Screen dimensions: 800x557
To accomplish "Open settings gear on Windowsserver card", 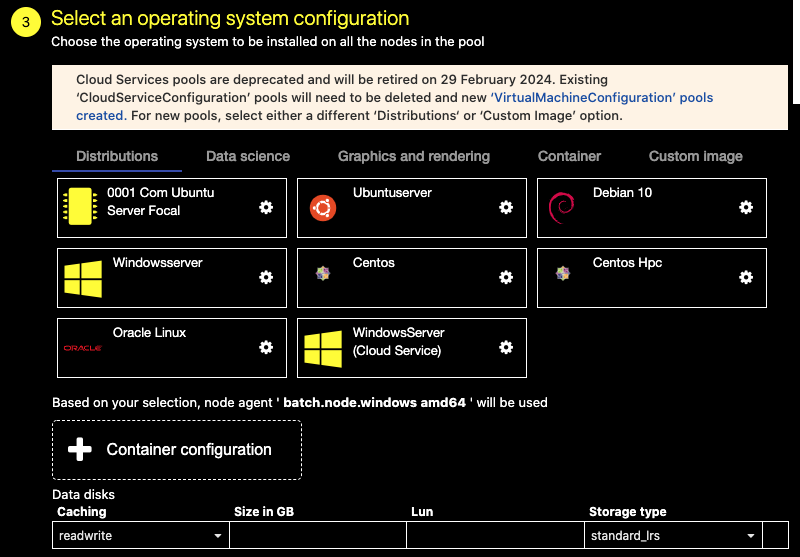I will pyautogui.click(x=266, y=277).
